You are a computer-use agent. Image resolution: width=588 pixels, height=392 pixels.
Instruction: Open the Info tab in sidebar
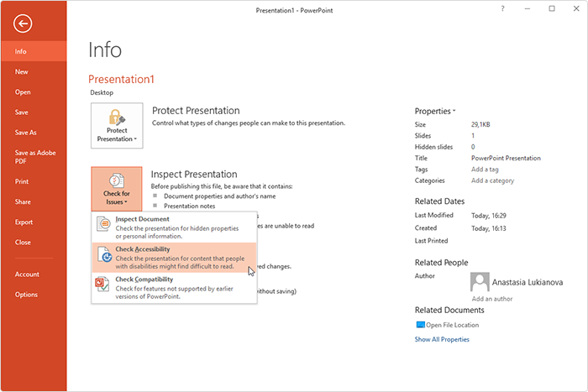pyautogui.click(x=34, y=51)
